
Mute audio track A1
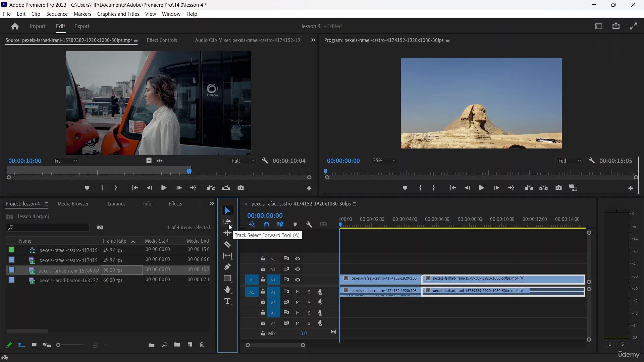[x=298, y=292]
